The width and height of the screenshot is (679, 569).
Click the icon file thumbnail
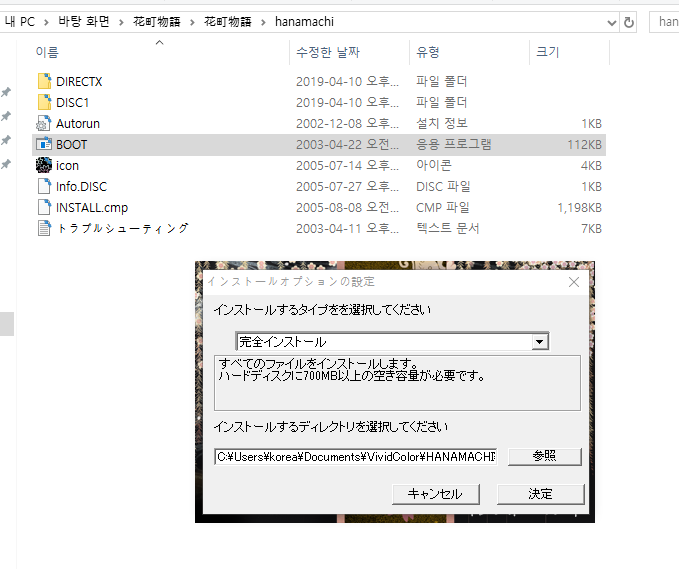[x=44, y=165]
